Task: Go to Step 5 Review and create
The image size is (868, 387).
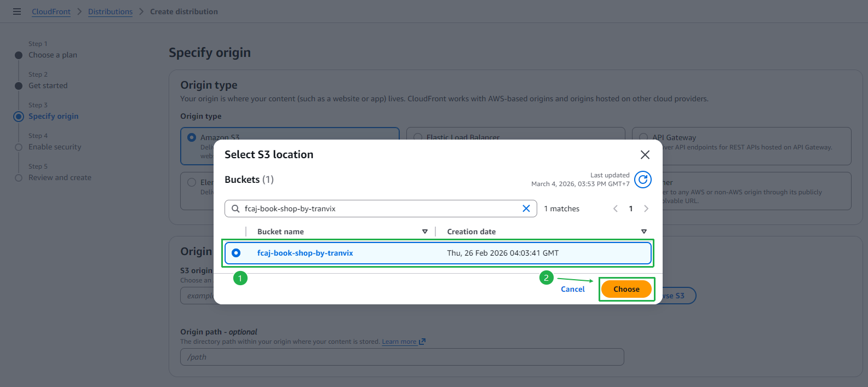Action: point(60,177)
